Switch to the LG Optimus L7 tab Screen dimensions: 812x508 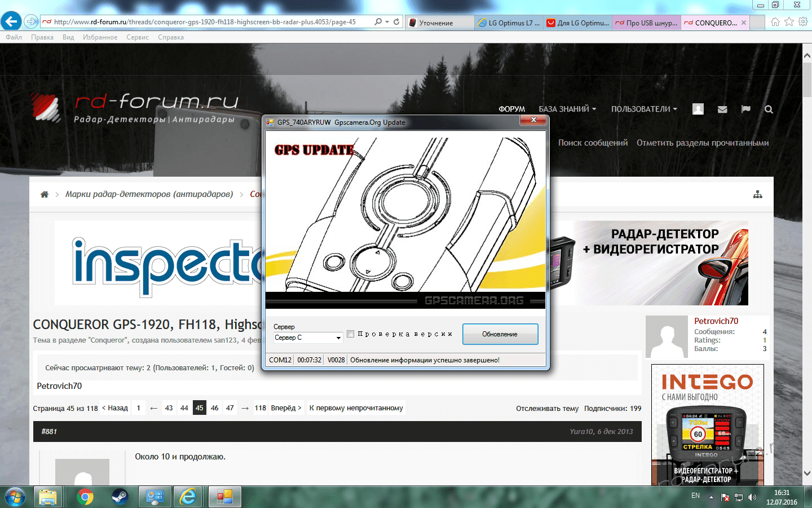(509, 23)
